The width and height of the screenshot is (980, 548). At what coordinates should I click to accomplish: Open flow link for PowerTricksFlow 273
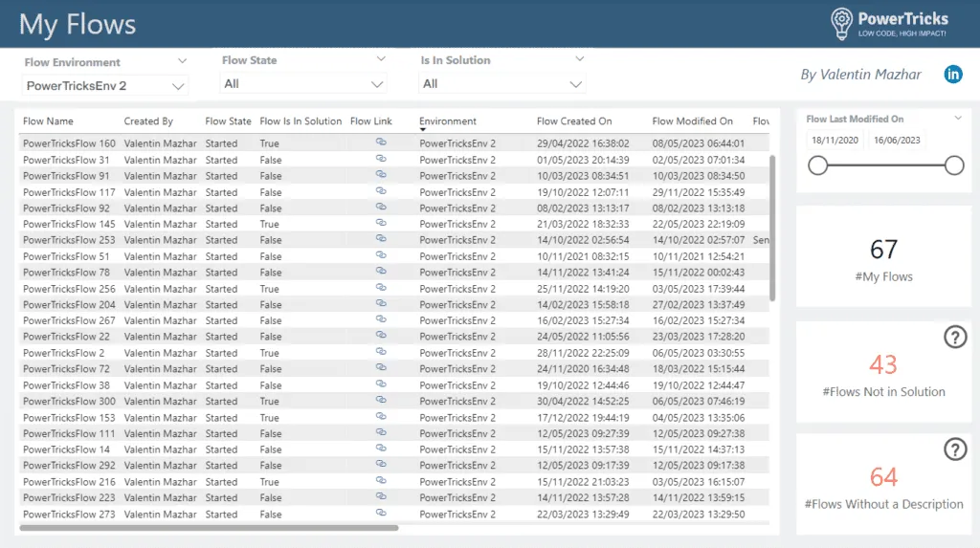point(381,513)
